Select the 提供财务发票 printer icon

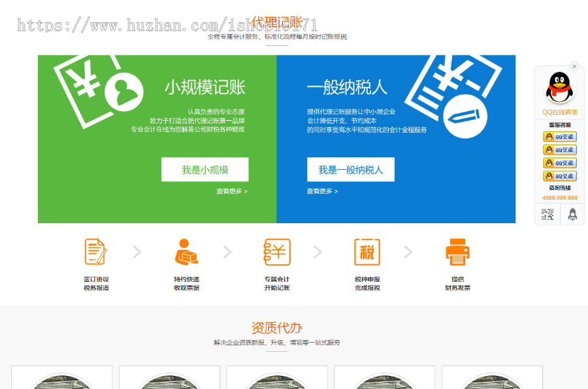[457, 252]
